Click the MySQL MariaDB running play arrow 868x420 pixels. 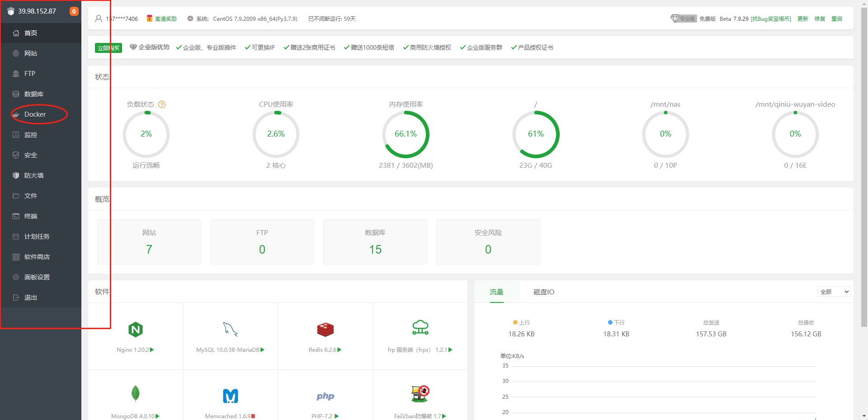tap(263, 350)
